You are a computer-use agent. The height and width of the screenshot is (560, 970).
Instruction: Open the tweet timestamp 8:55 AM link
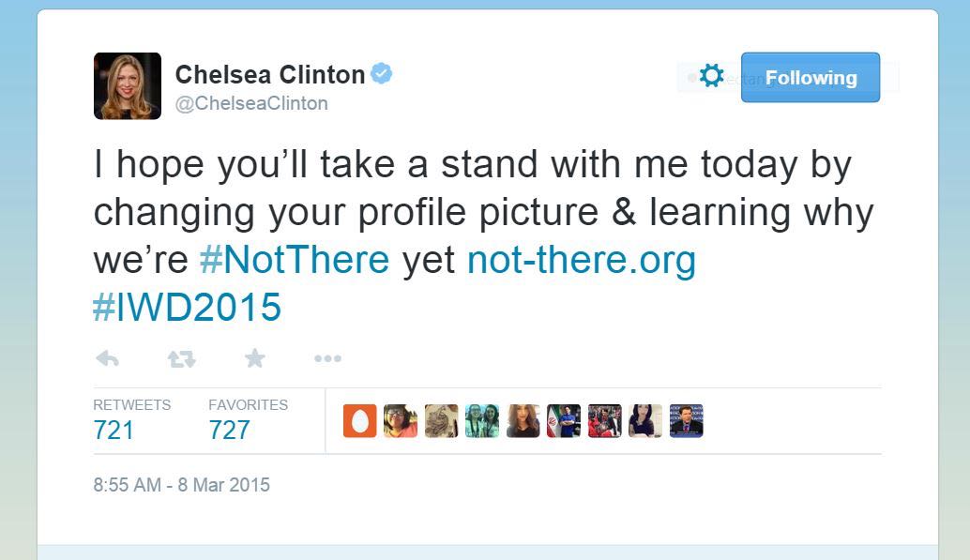[181, 485]
